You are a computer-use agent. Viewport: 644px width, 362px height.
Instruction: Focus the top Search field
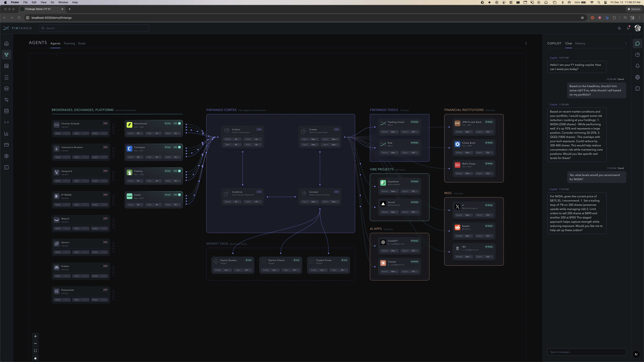[x=94, y=28]
